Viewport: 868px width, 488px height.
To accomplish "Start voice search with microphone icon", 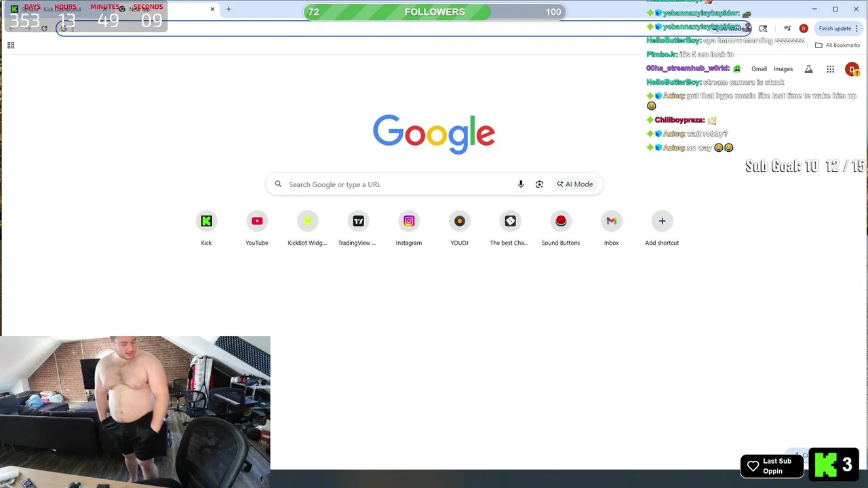I will [x=521, y=184].
